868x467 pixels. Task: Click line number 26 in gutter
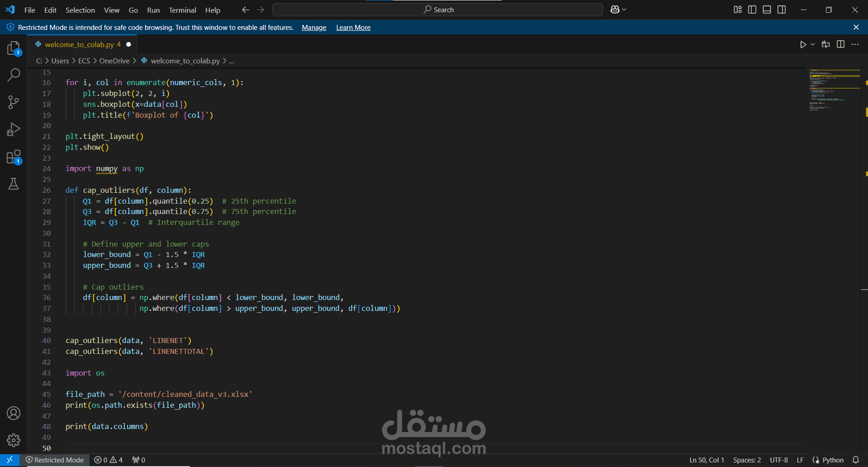(47, 190)
